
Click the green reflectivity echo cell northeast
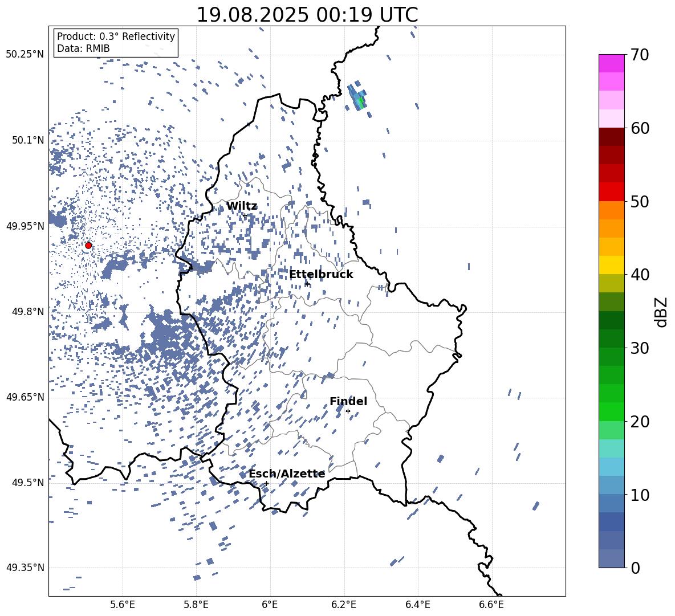coord(361,101)
